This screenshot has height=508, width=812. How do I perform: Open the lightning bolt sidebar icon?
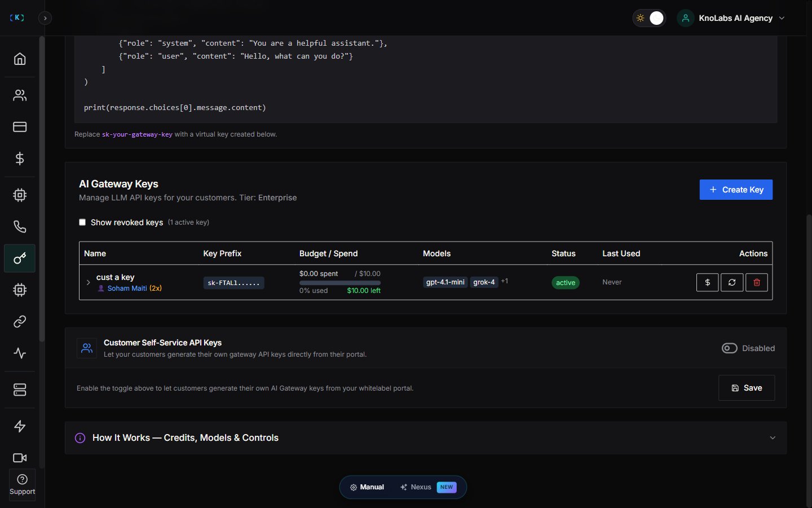point(20,426)
